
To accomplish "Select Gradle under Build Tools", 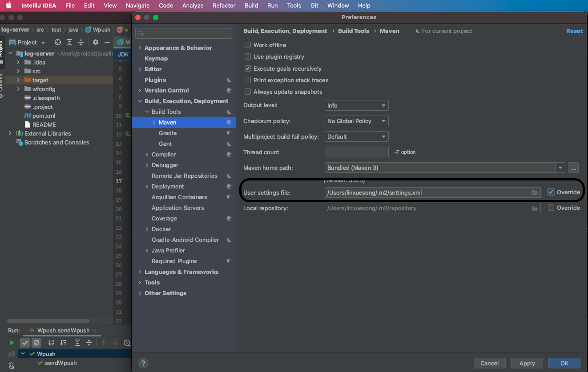I will click(168, 133).
